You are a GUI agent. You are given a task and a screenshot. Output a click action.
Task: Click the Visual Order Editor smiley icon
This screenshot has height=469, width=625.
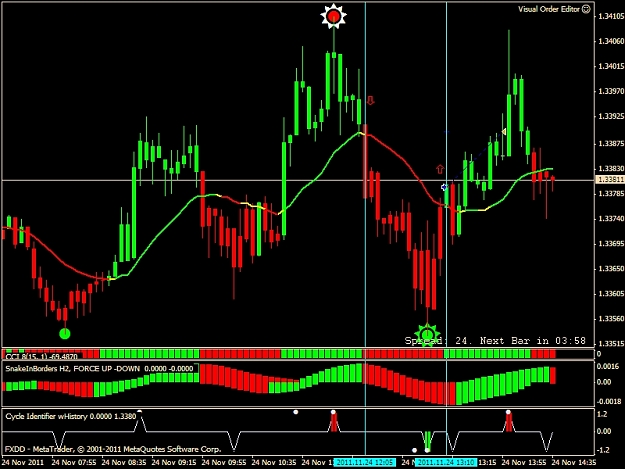point(586,9)
